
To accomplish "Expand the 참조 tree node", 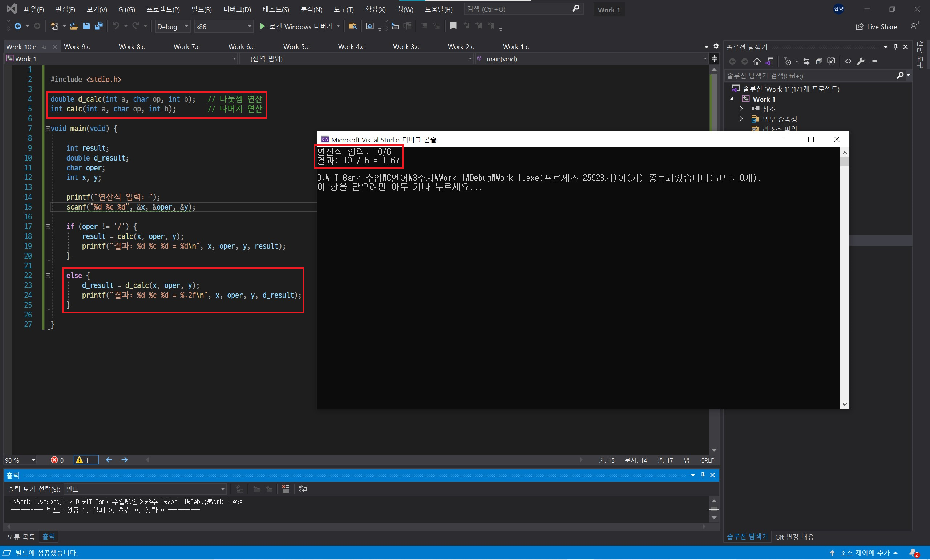I will (741, 109).
